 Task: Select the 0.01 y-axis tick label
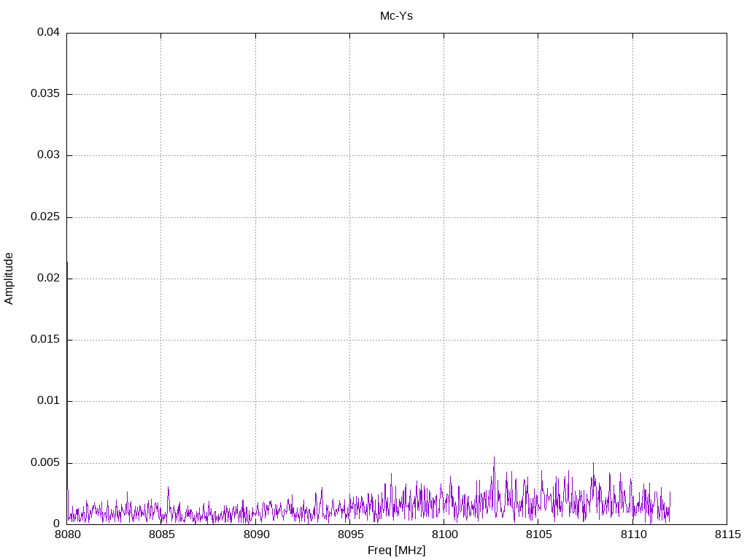(48, 401)
